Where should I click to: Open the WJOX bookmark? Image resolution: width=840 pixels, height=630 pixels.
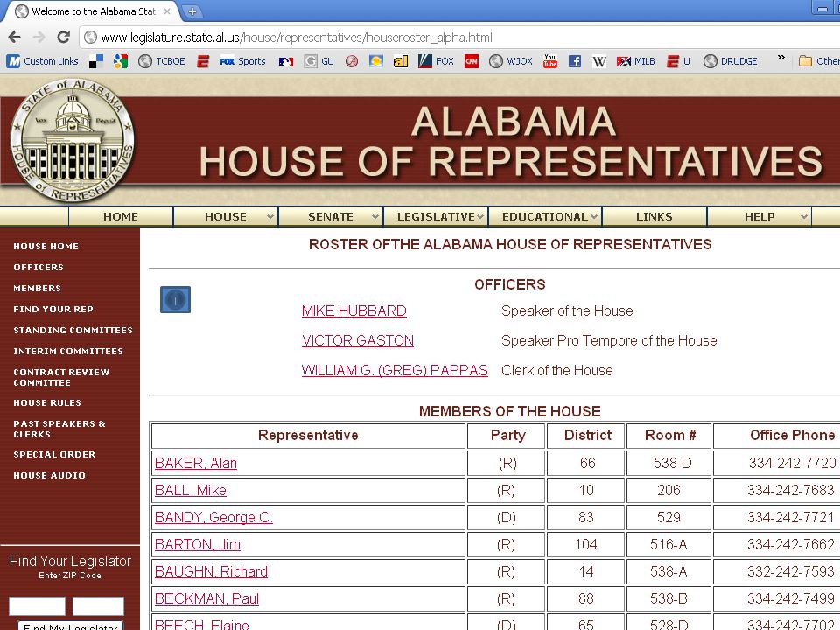(x=511, y=61)
